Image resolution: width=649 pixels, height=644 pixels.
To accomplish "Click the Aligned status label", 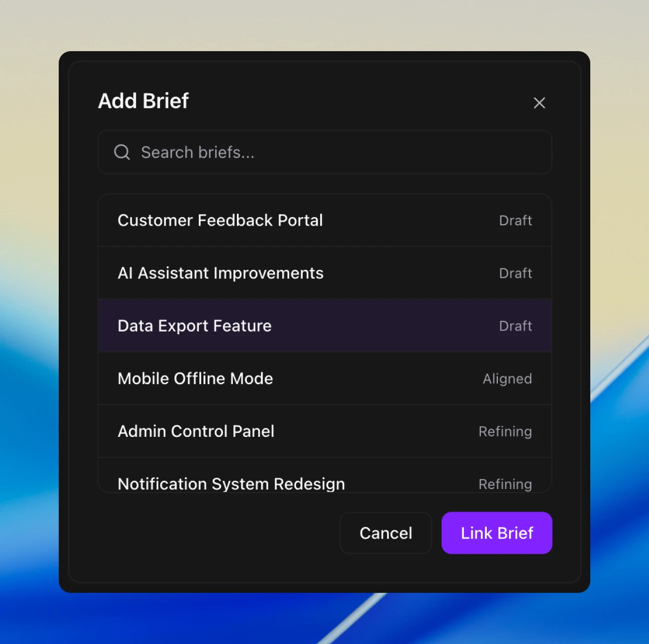I will pyautogui.click(x=507, y=379).
